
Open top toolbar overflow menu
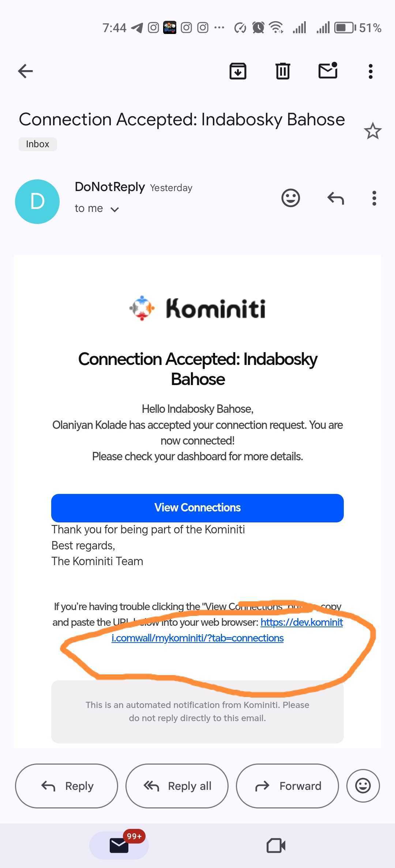coord(370,71)
